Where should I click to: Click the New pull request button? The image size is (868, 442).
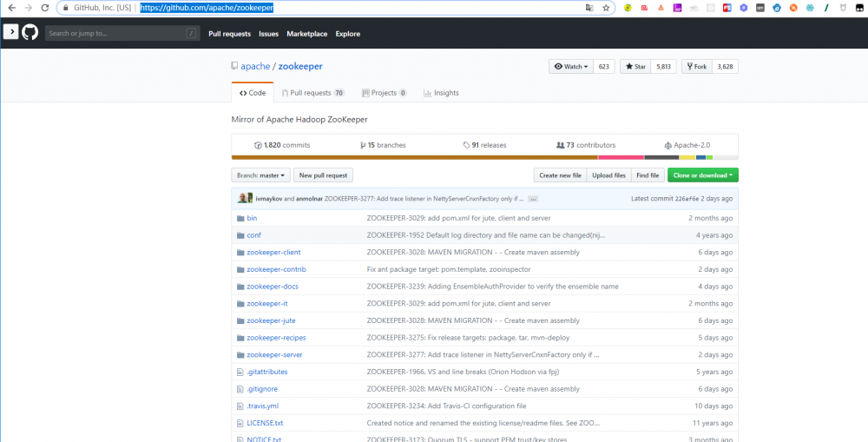pyautogui.click(x=323, y=175)
